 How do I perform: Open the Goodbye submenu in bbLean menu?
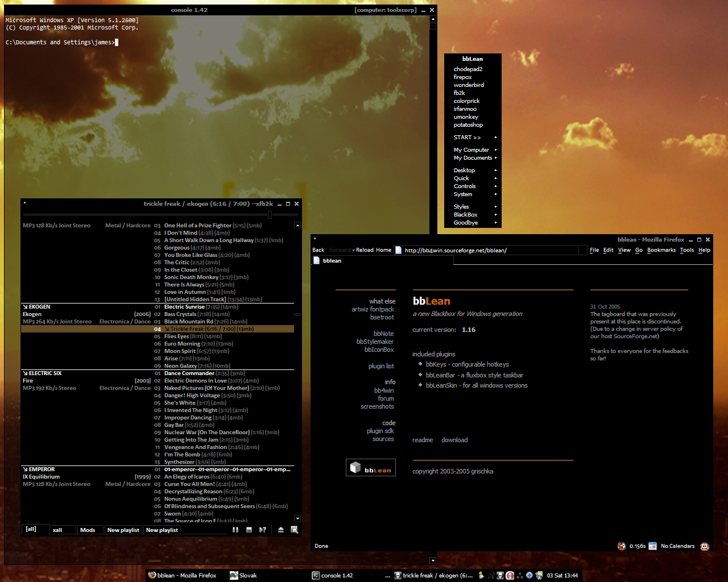pyautogui.click(x=473, y=223)
